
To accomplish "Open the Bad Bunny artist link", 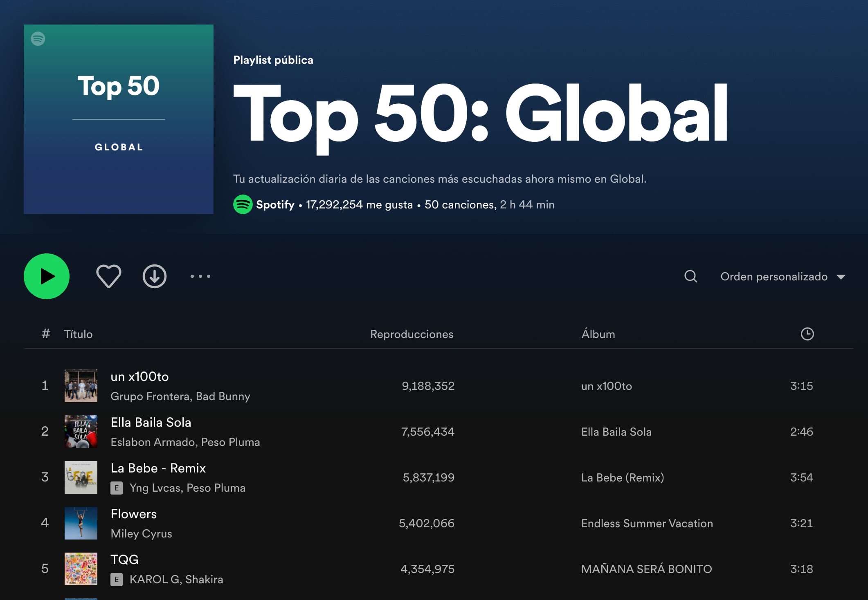I will pyautogui.click(x=223, y=396).
